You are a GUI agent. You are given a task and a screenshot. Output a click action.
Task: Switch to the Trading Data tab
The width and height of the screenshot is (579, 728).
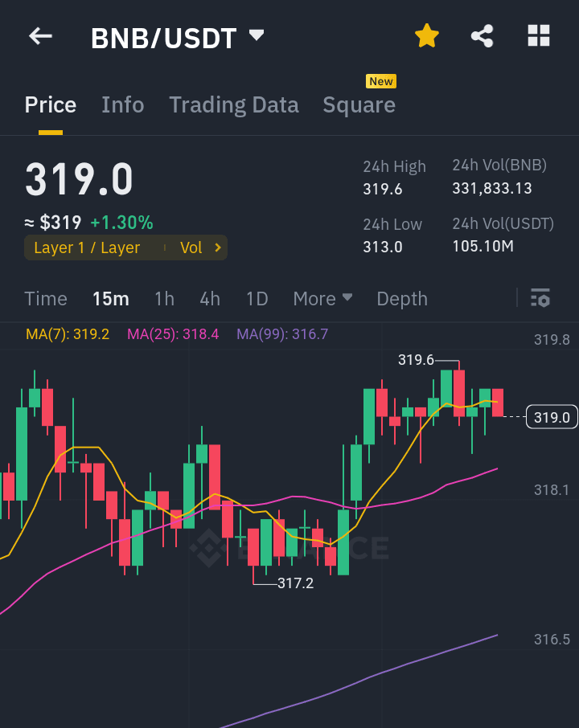(233, 104)
